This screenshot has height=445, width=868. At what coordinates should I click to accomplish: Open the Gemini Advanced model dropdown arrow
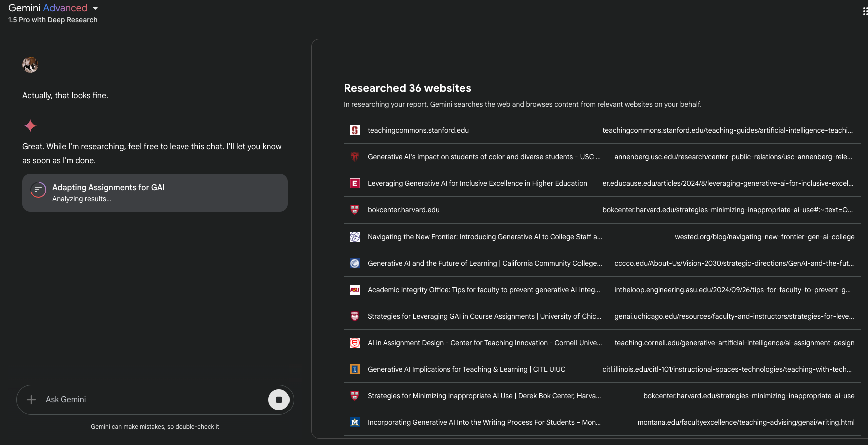pos(95,8)
